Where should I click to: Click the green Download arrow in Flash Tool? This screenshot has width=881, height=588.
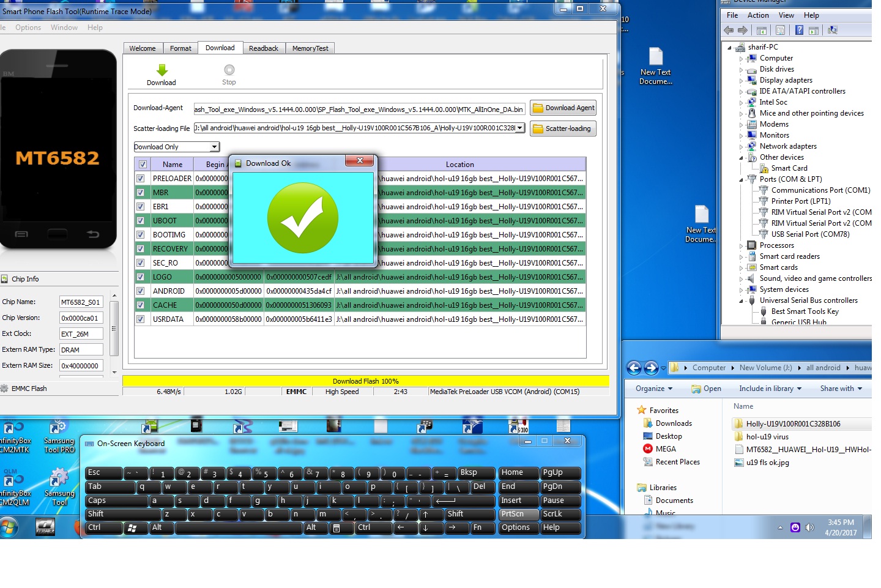162,70
